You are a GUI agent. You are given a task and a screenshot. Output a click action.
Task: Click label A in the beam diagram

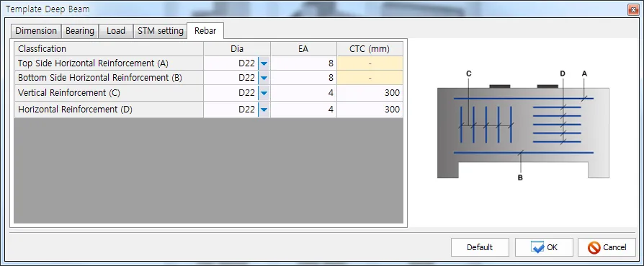tap(584, 74)
